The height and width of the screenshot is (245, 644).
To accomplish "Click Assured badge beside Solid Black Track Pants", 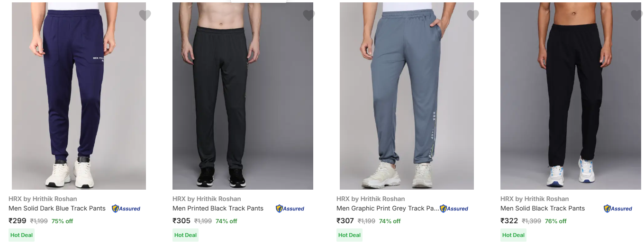I will [x=618, y=209].
